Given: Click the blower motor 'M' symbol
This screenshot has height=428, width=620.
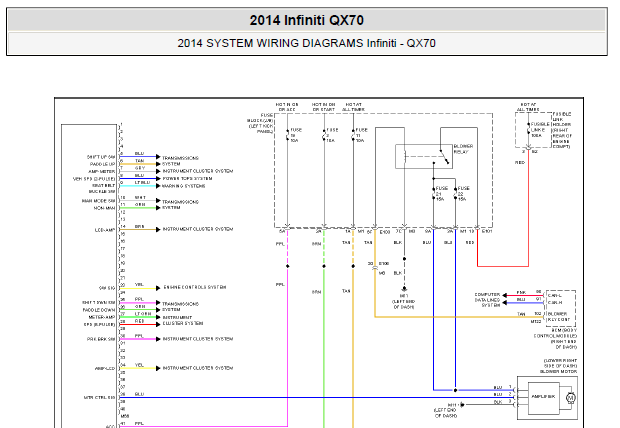Looking at the screenshot, I should 571,398.
